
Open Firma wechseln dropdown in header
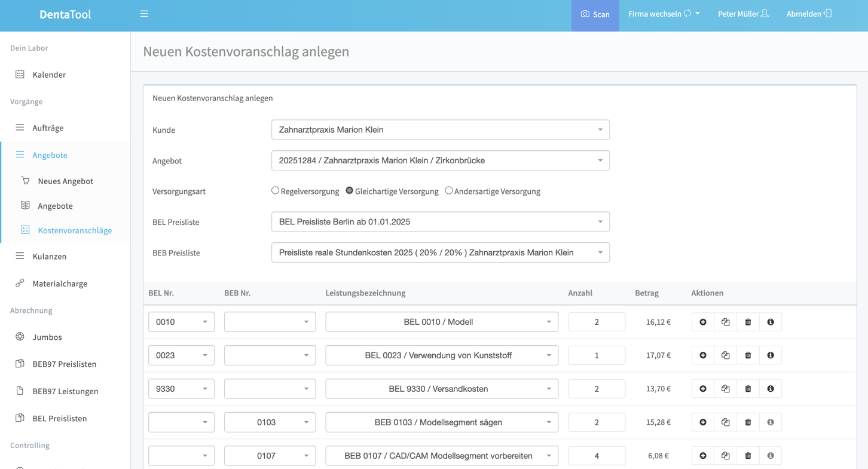pyautogui.click(x=664, y=14)
